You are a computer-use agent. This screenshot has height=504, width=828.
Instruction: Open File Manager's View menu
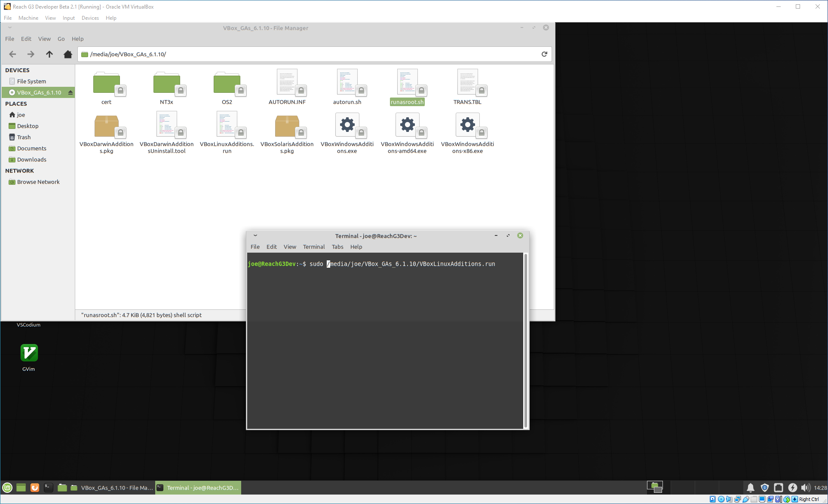coord(44,39)
